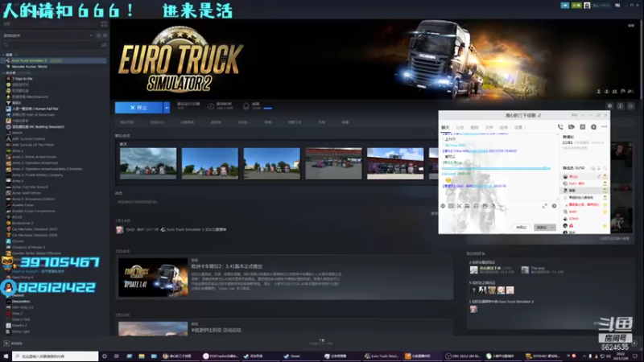Viewport: 644px width, 362px height.
Task: Switch to files tab in QQ window
Action: [x=489, y=128]
